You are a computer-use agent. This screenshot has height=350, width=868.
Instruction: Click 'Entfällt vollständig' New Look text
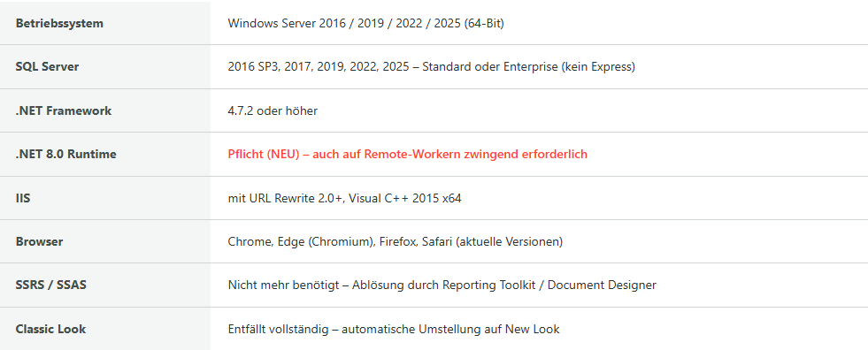[x=394, y=329]
